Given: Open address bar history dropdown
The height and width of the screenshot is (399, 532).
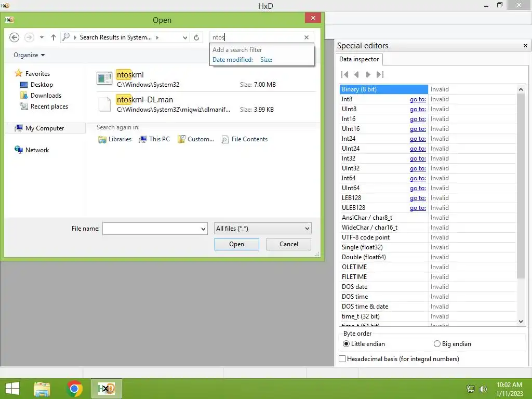Looking at the screenshot, I should click(x=185, y=37).
